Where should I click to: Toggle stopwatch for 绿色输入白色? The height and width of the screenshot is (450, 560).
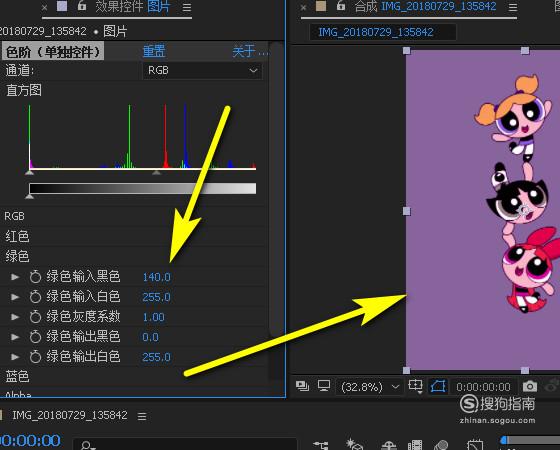click(35, 297)
